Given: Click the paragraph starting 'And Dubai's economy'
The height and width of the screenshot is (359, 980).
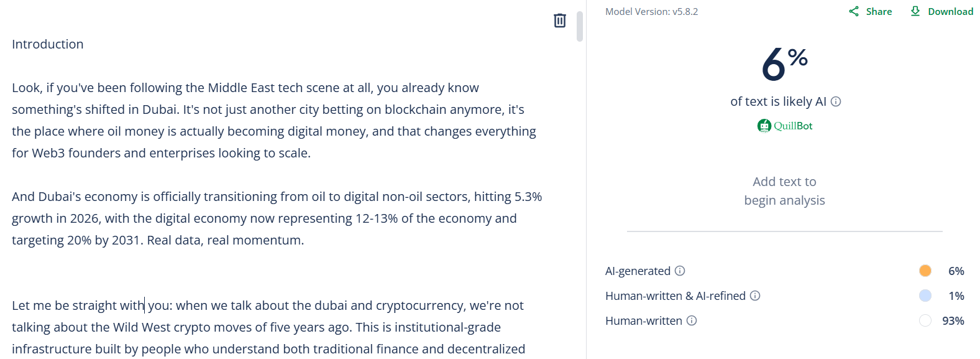Looking at the screenshot, I should click(277, 218).
